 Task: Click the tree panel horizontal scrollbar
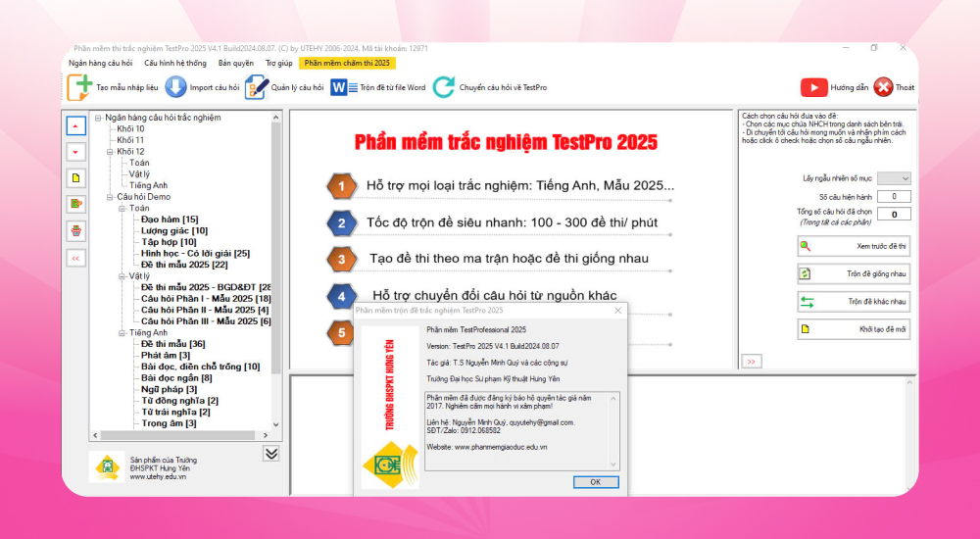180,435
